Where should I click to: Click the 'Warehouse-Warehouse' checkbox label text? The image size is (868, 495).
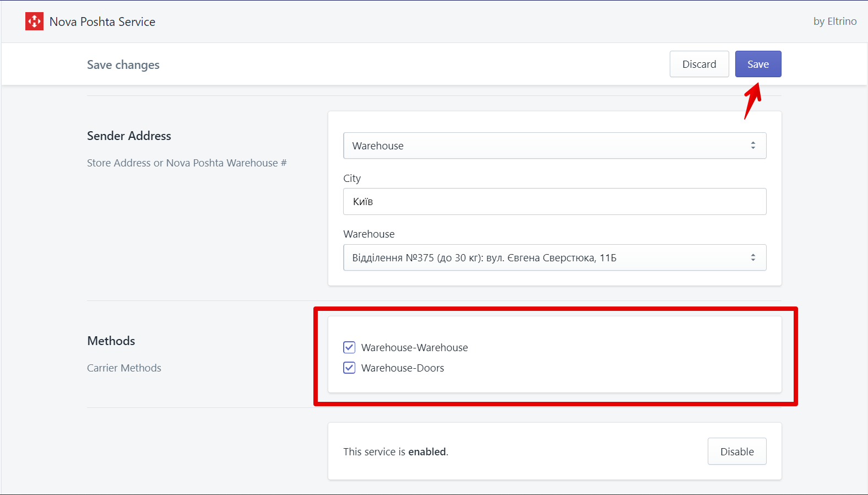415,348
